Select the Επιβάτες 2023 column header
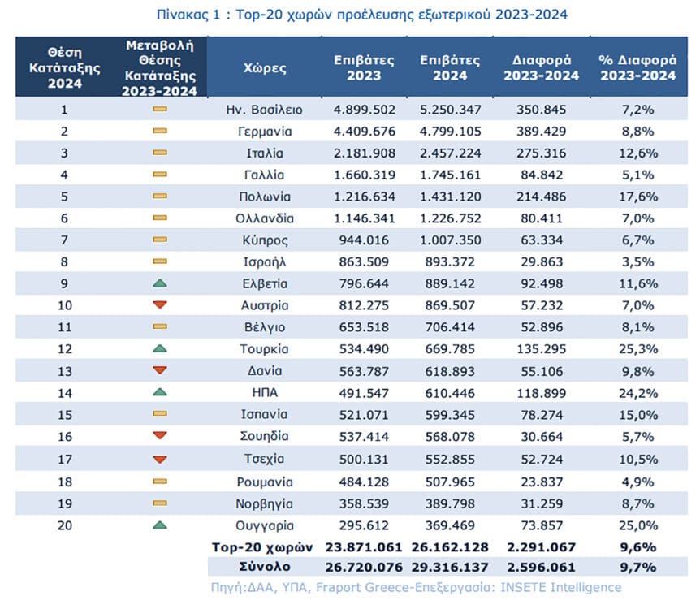Image resolution: width=700 pixels, height=609 pixels. [x=364, y=67]
